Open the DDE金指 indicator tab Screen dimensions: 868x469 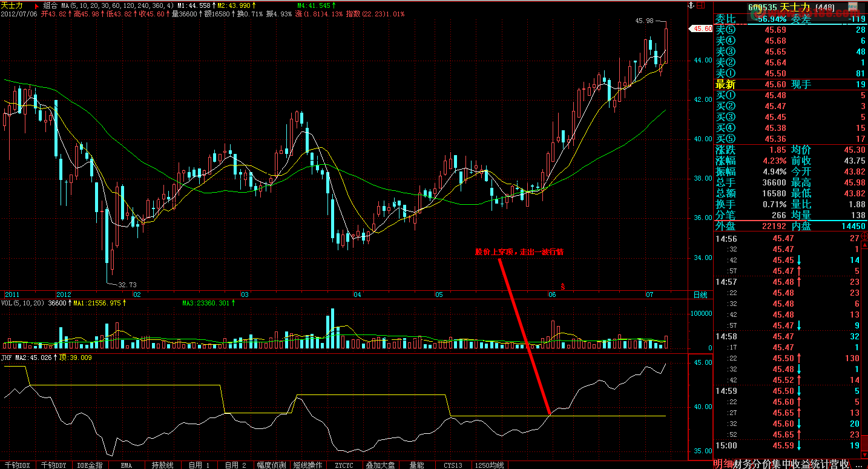coord(90,465)
